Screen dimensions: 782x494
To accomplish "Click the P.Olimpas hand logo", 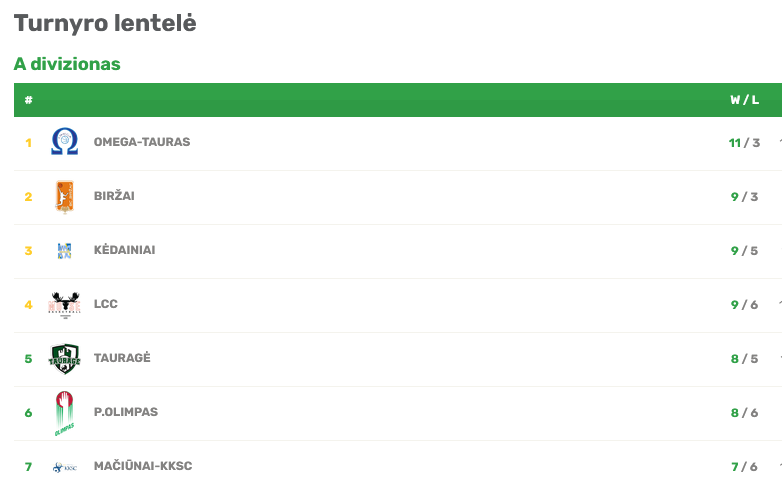I will tap(64, 413).
